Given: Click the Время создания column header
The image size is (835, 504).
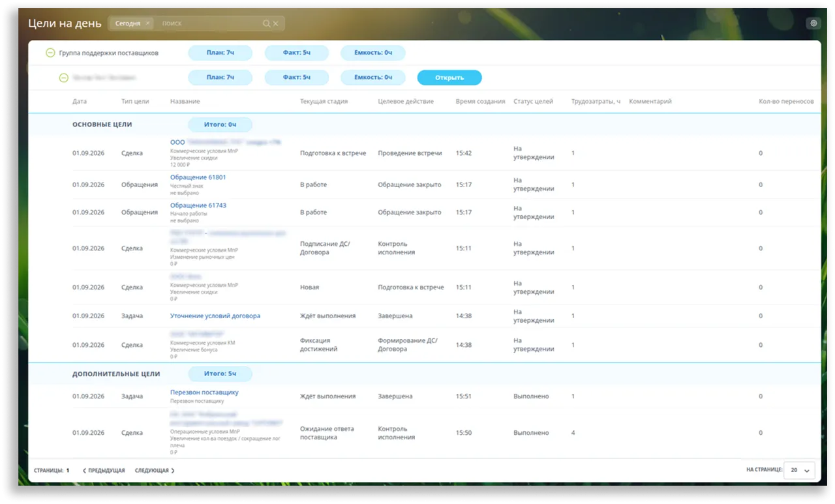Looking at the screenshot, I should [x=480, y=102].
